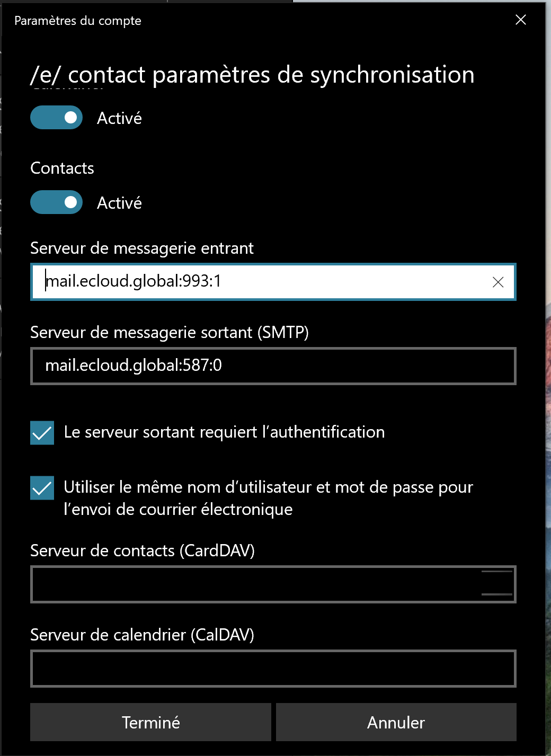Viewport: 551px width, 756px height.
Task: Uncheck the same username and password checkbox
Action: [x=42, y=488]
